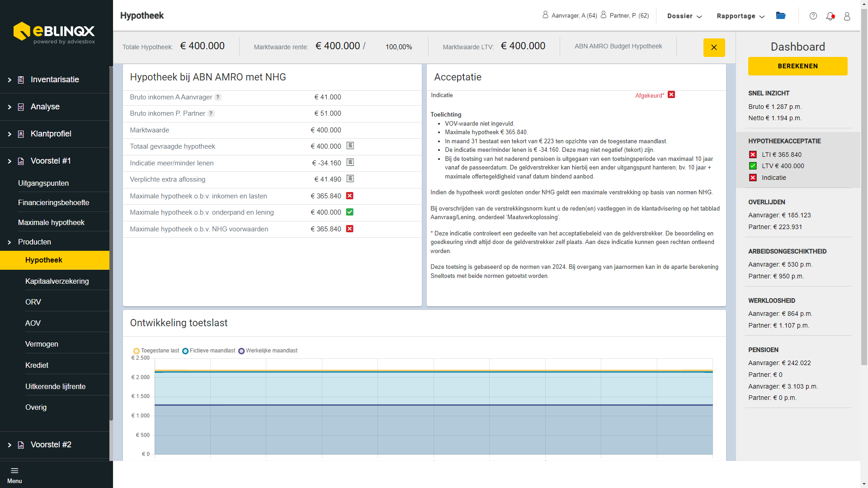Click Netto € 1.194 p.m. value
This screenshot has height=488, width=868.
tap(774, 118)
